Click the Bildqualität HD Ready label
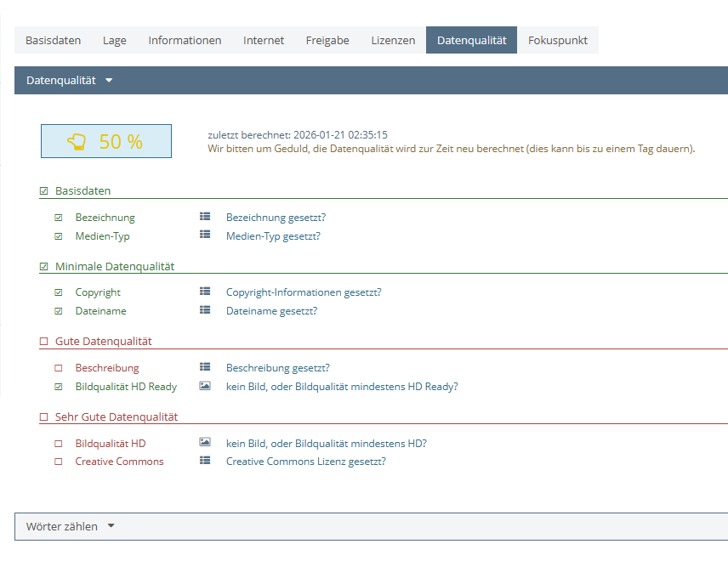Image resolution: width=728 pixels, height=578 pixels. 126,387
